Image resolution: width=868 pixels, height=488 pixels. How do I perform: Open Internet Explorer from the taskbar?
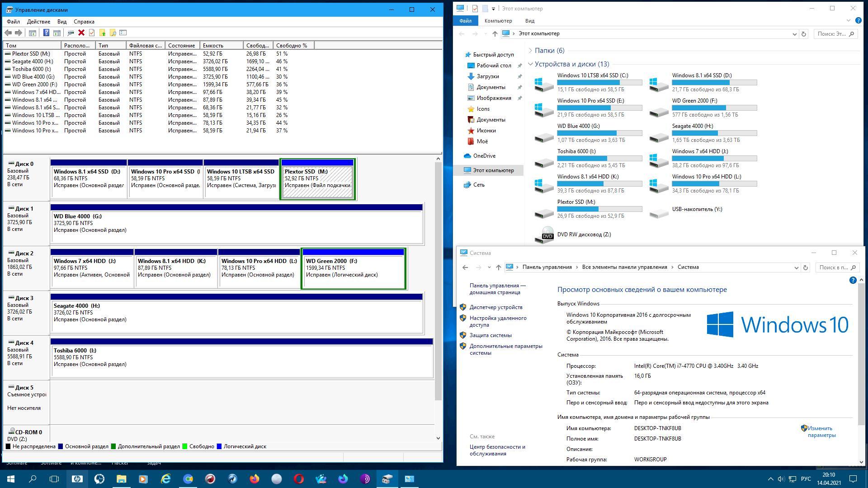click(166, 479)
